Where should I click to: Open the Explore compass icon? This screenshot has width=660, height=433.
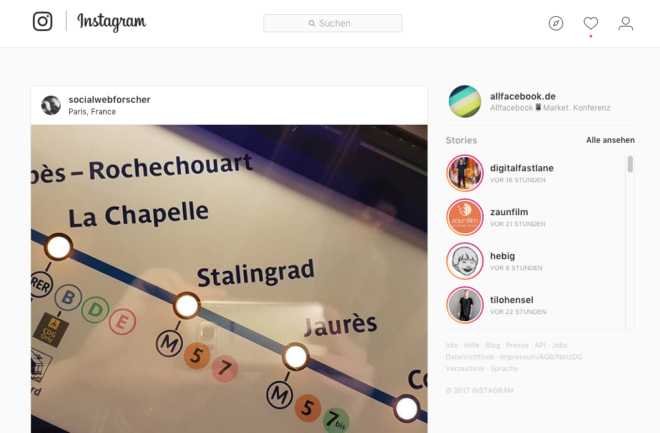click(x=556, y=23)
